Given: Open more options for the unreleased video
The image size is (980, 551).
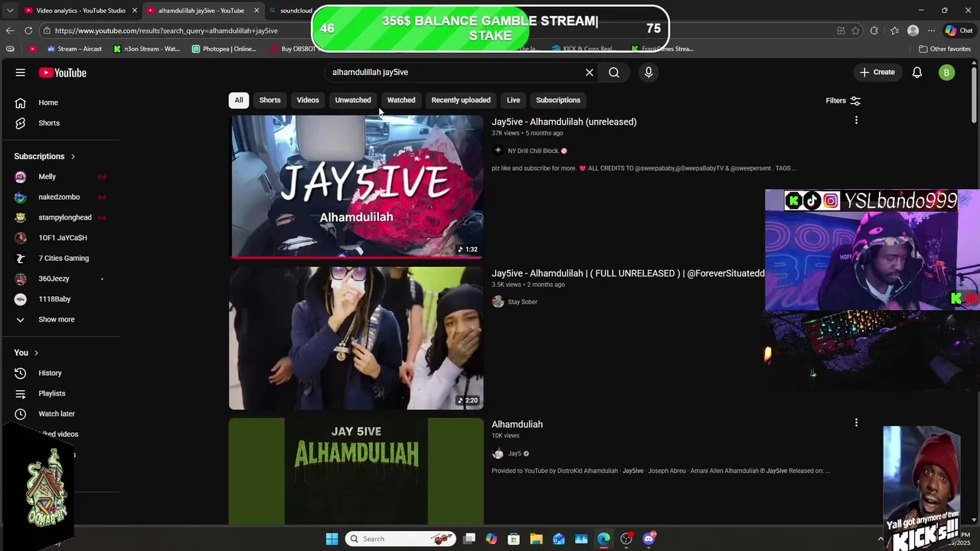Looking at the screenshot, I should point(856,120).
